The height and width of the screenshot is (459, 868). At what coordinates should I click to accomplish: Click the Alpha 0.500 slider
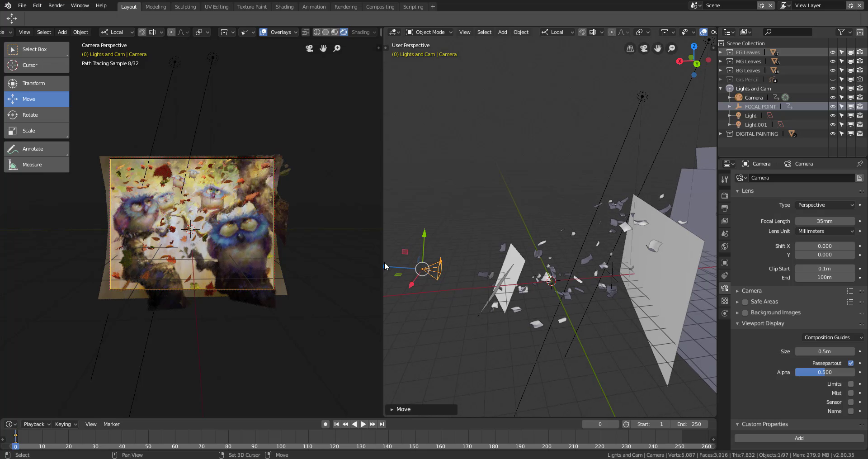(825, 372)
